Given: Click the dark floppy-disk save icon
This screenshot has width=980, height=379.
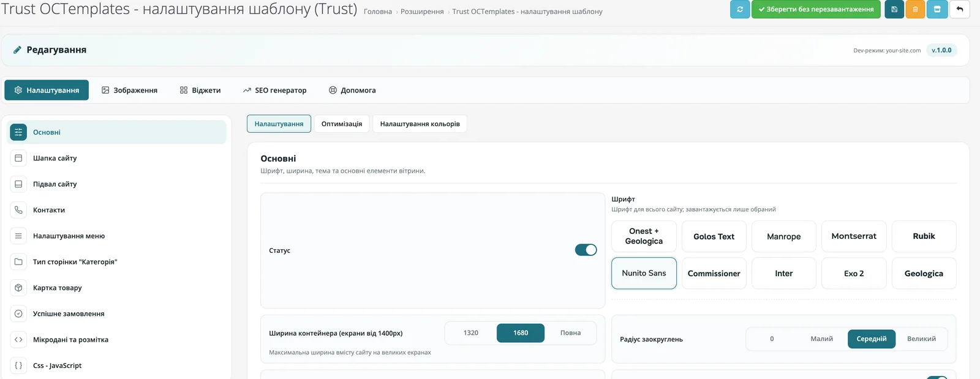Looking at the screenshot, I should [894, 9].
